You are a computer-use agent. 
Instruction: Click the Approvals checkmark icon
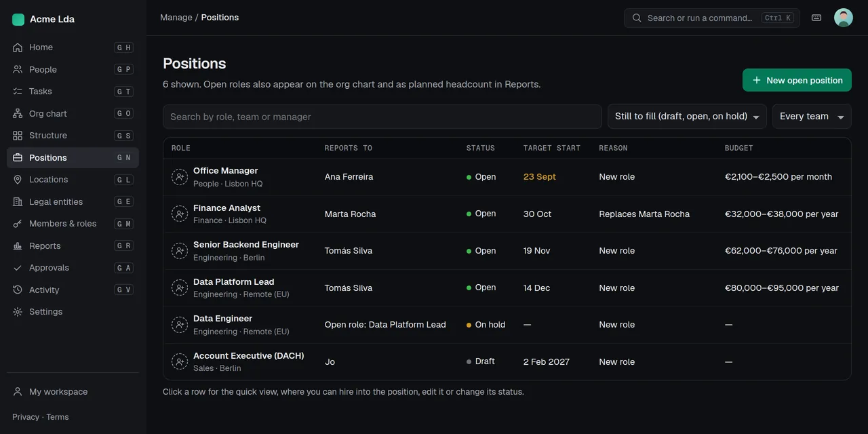[18, 268]
